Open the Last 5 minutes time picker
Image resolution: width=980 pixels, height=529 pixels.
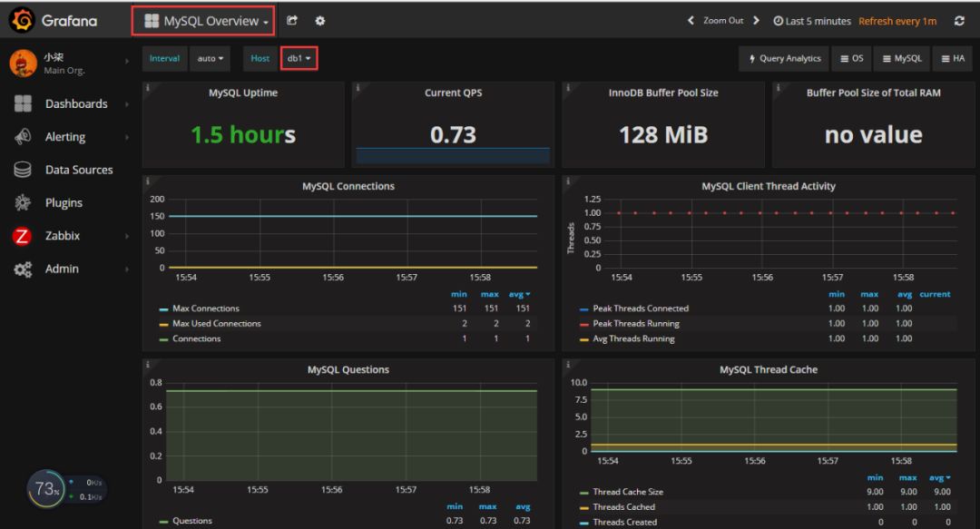[811, 21]
